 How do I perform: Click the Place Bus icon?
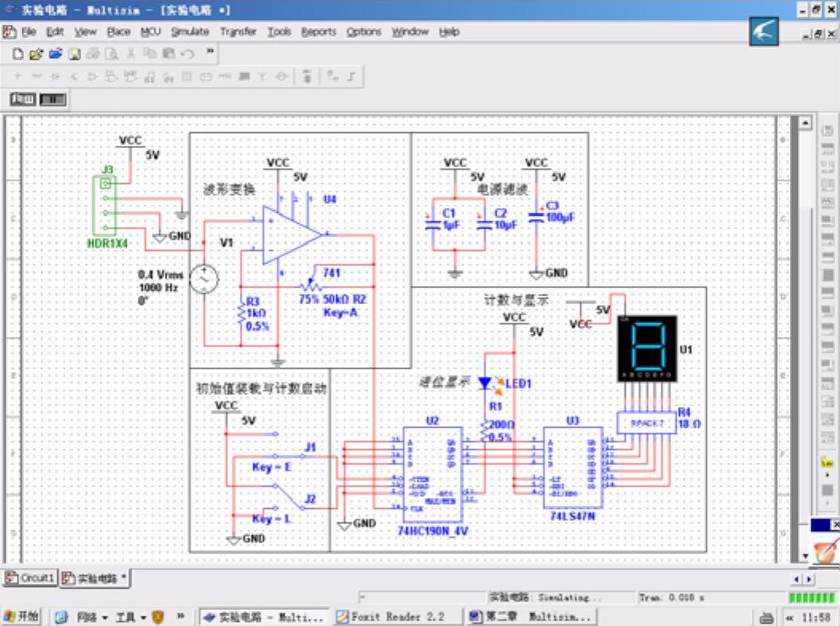pyautogui.click(x=351, y=76)
